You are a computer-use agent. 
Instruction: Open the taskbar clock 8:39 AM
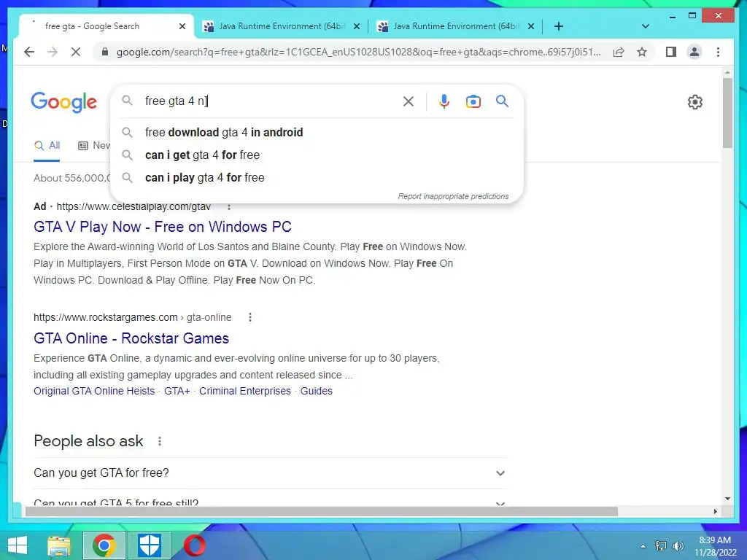(x=715, y=546)
